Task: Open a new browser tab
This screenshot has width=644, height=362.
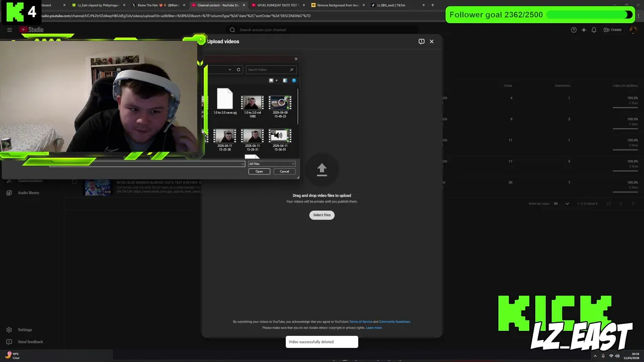Action: 433,5
